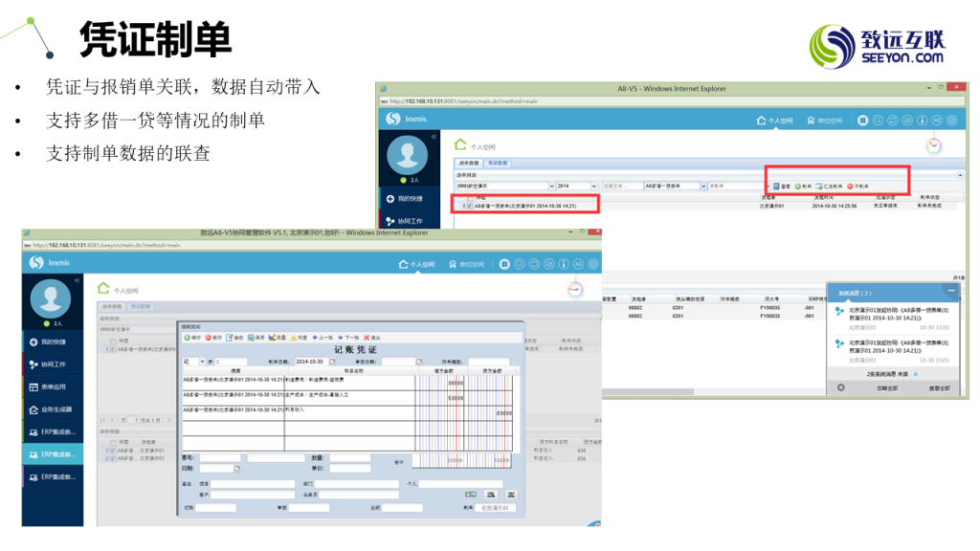Expand the 记 voucher type dropdown
Image resolution: width=980 pixels, height=551 pixels.
tap(201, 362)
